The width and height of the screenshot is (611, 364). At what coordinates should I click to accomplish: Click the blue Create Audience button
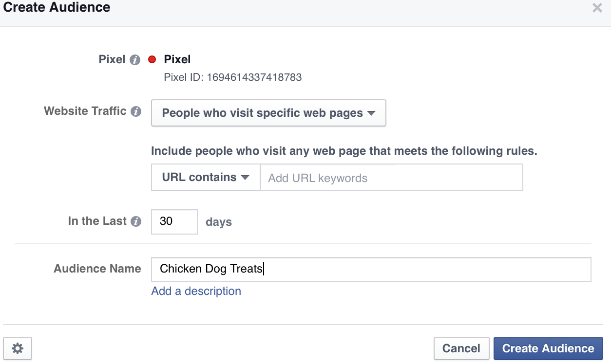click(x=548, y=348)
